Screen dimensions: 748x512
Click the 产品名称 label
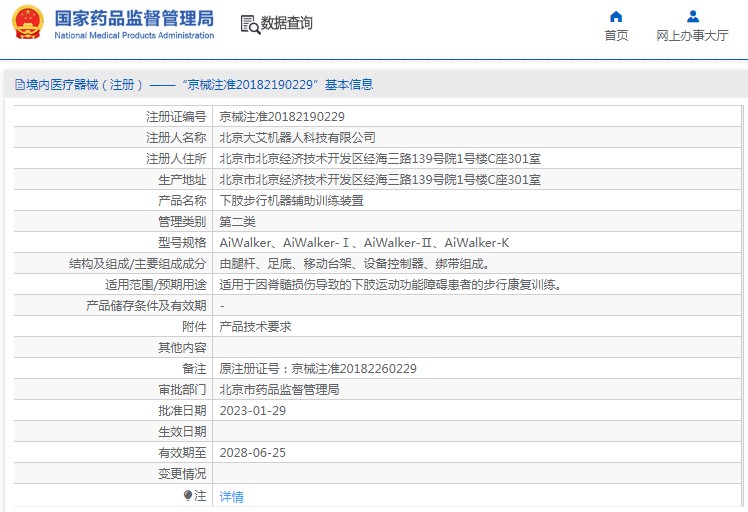[182, 201]
